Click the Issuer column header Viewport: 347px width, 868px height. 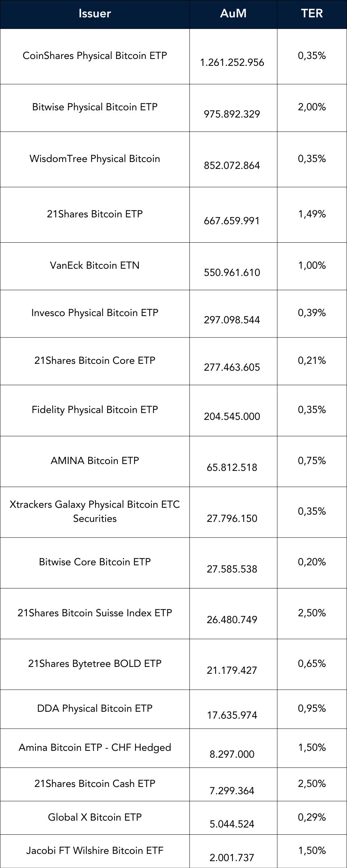95,14
